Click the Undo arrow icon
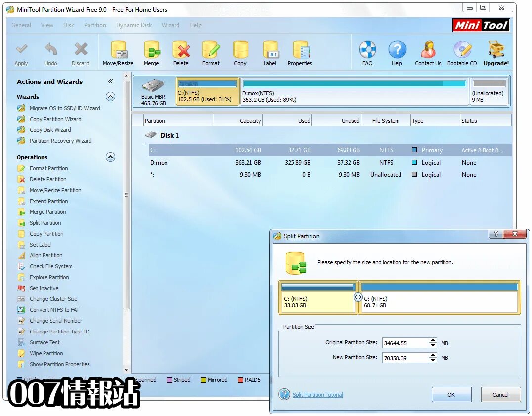The width and height of the screenshot is (532, 416). tap(51, 49)
